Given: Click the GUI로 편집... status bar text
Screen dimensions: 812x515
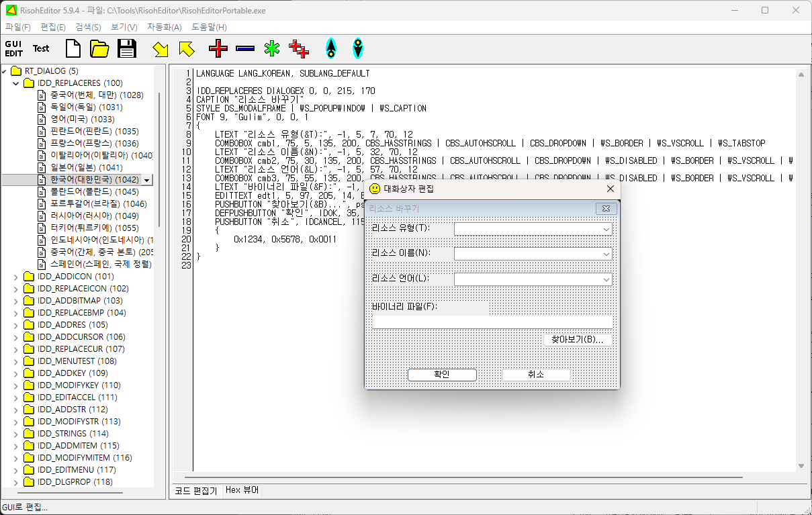Looking at the screenshot, I should click(x=25, y=508).
